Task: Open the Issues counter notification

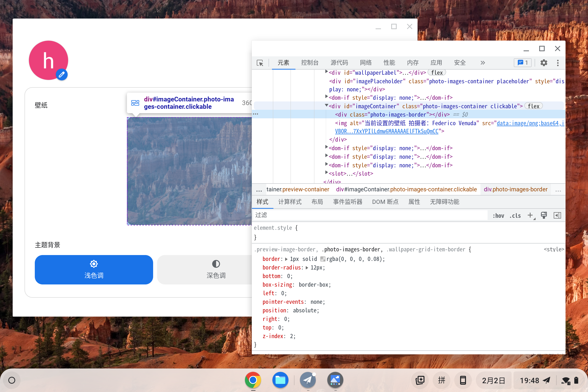Action: pos(522,63)
